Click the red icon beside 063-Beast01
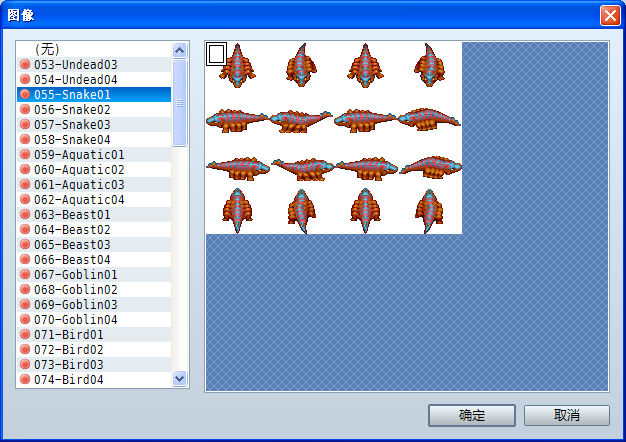 (x=25, y=214)
